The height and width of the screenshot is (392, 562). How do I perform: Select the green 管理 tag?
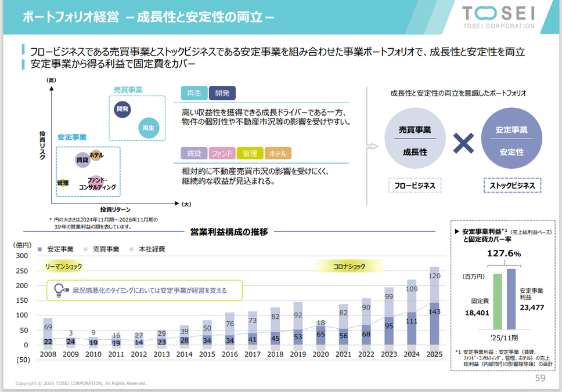(250, 154)
